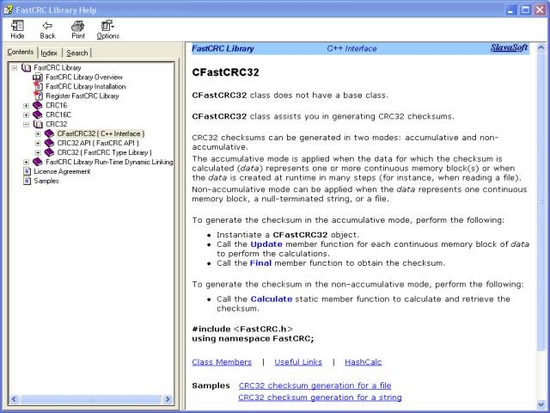Select CFastCRC32 ( C++ Interface ) tree item
Viewport: 550px width, 413px height.
coord(101,134)
